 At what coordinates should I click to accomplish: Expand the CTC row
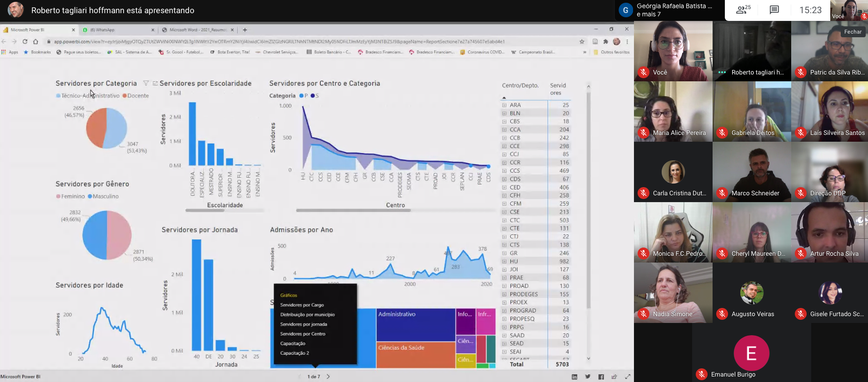pos(504,220)
